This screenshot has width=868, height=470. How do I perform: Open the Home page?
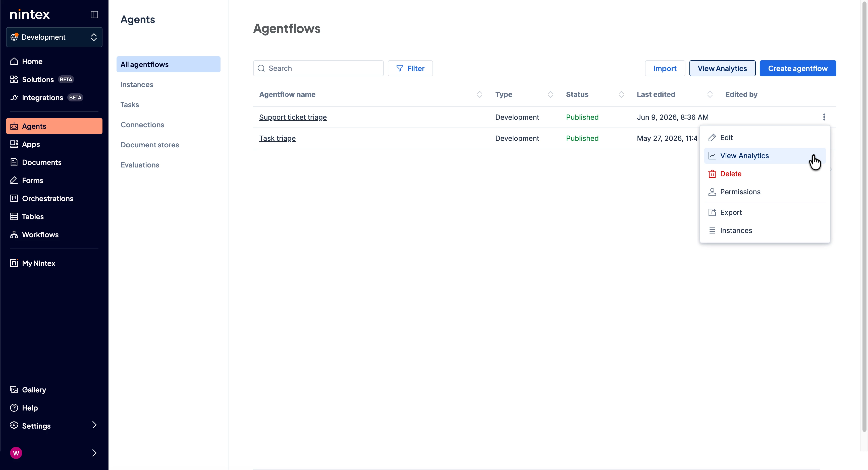click(54, 61)
